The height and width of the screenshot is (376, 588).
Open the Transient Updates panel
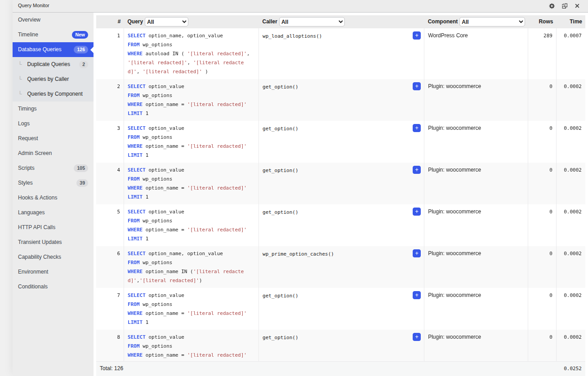[53, 242]
